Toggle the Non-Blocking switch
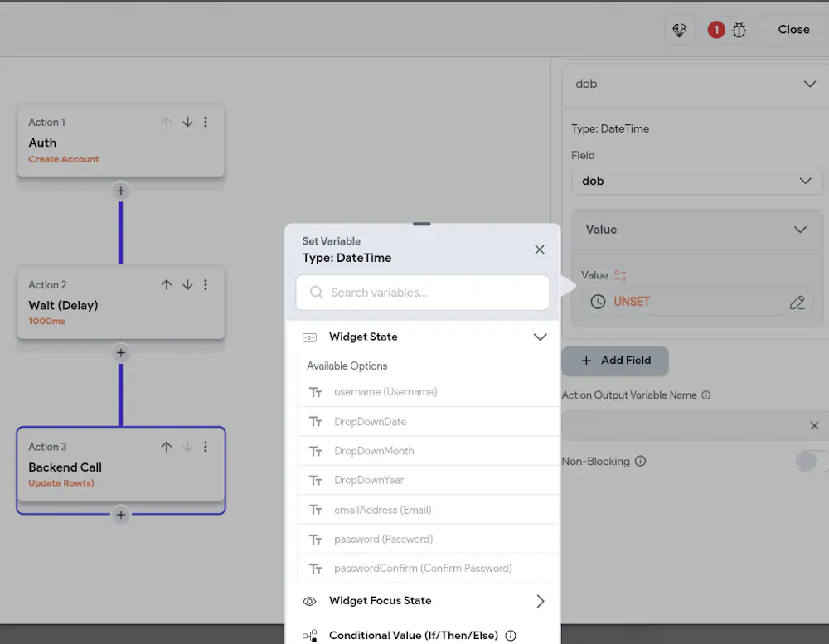The image size is (829, 644). click(x=812, y=461)
